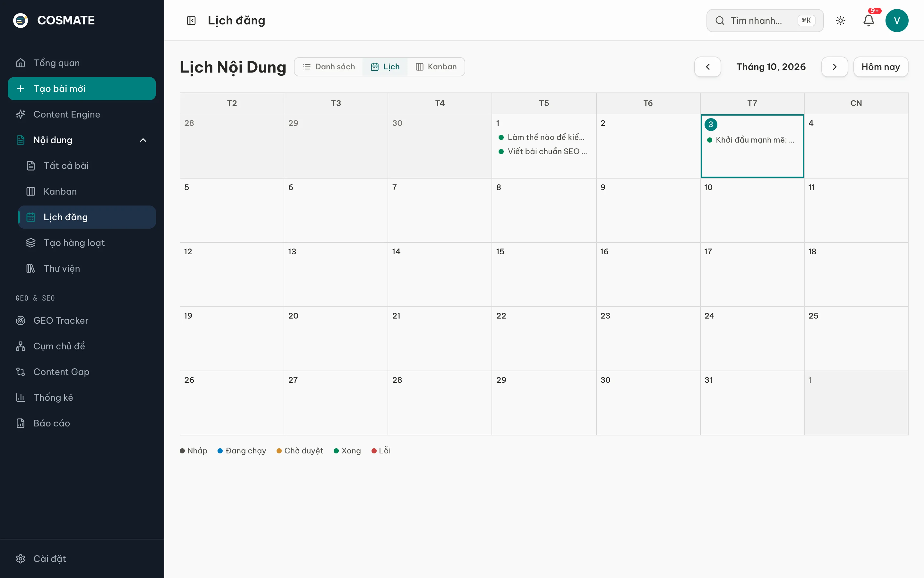Click the Lỗi red legend dot
Screen dimensions: 924x578
374,451
